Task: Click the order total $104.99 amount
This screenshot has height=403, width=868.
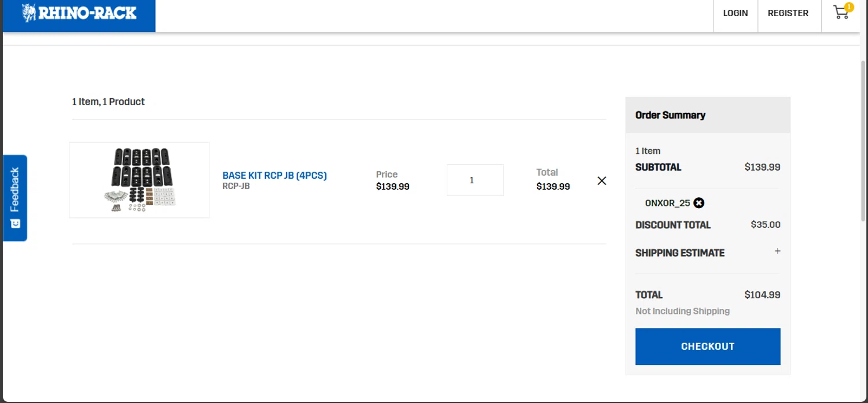Action: point(762,295)
